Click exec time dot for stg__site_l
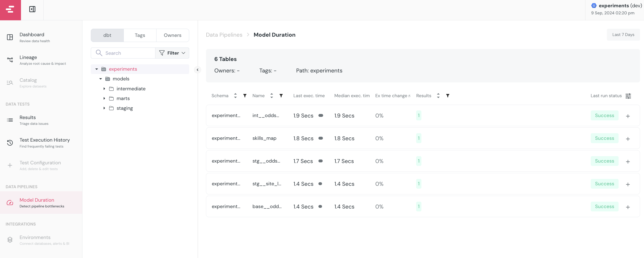 tap(320, 184)
